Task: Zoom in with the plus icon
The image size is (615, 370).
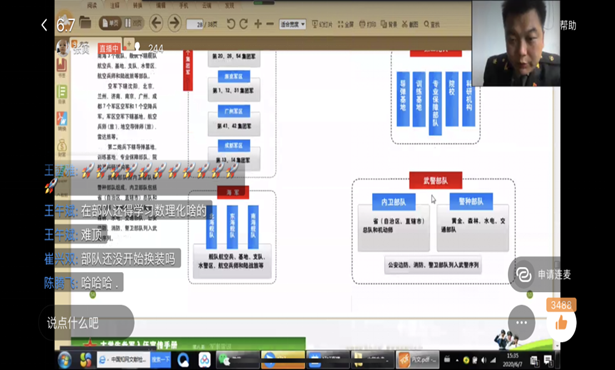Action: tap(258, 24)
